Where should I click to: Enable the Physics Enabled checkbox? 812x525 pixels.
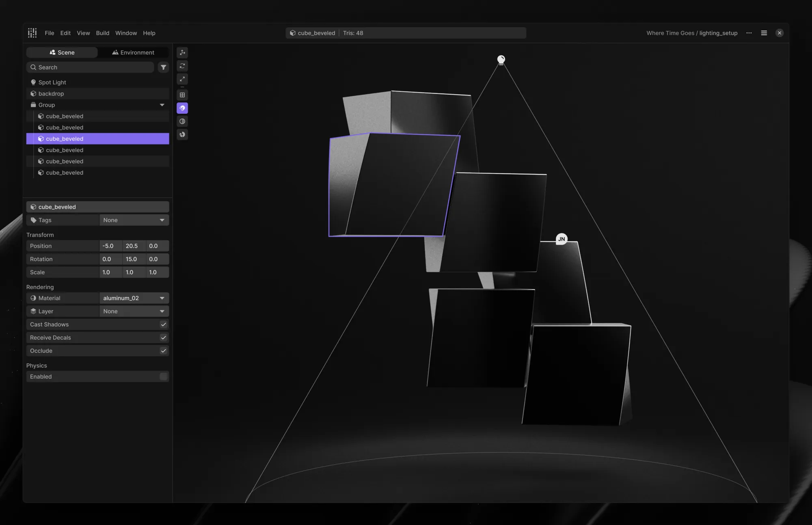click(x=163, y=377)
